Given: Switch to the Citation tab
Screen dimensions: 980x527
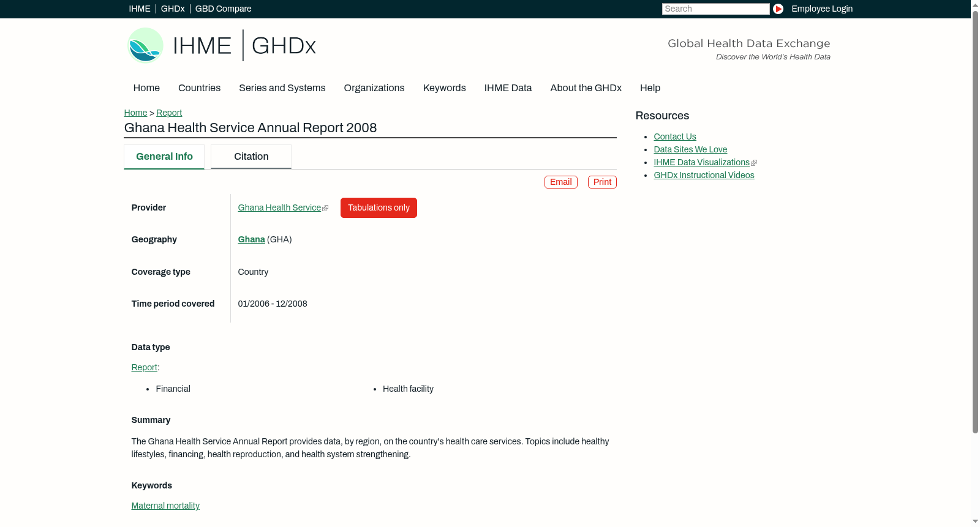Looking at the screenshot, I should [251, 157].
